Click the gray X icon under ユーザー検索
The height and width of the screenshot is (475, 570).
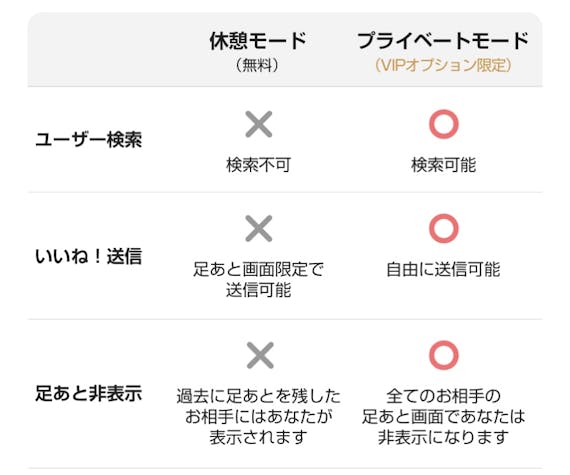258,124
